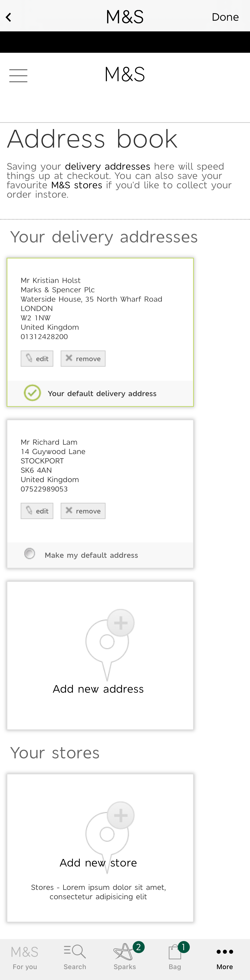
Task: Switch to the 'For you' tab
Action: click(x=24, y=951)
